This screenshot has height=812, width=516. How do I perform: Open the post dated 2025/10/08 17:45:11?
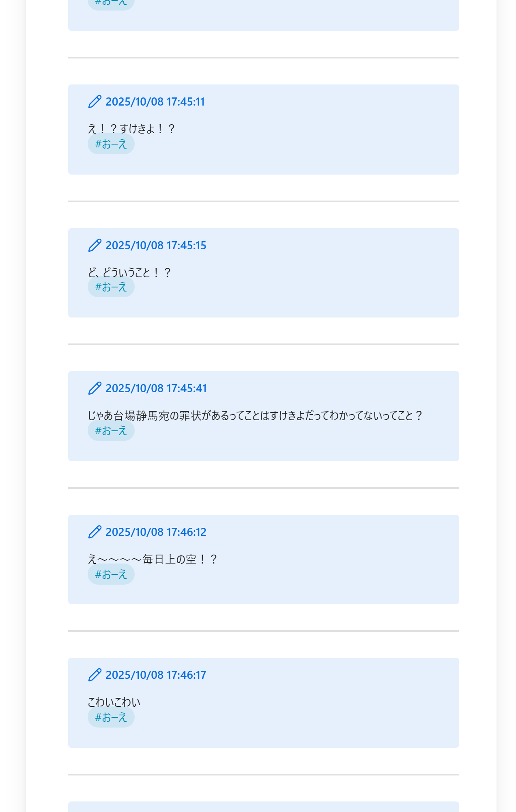[x=155, y=101]
